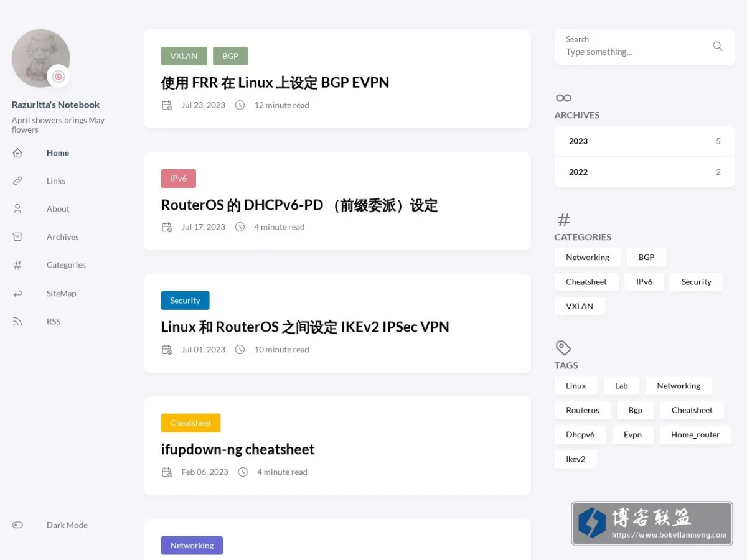Select the Networking category chip

[x=588, y=258]
